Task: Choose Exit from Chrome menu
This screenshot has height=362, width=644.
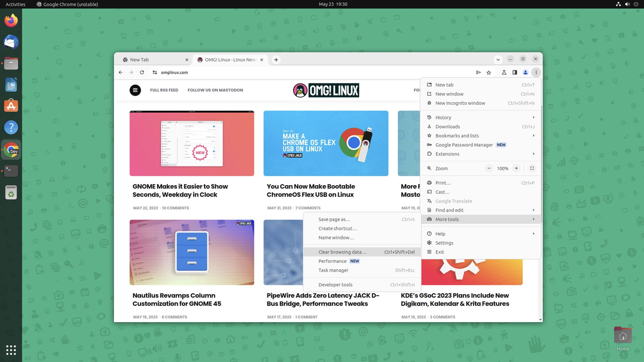Action: (x=481, y=252)
